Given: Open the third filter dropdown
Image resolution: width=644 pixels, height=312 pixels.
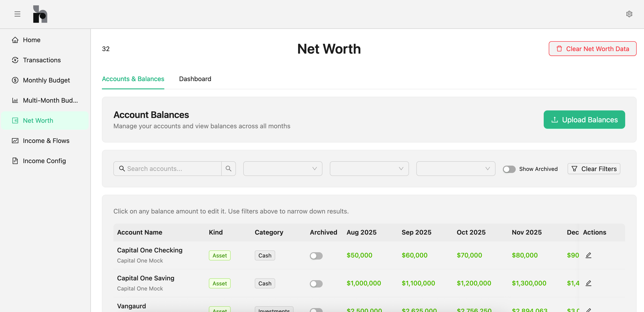Looking at the screenshot, I should point(456,168).
